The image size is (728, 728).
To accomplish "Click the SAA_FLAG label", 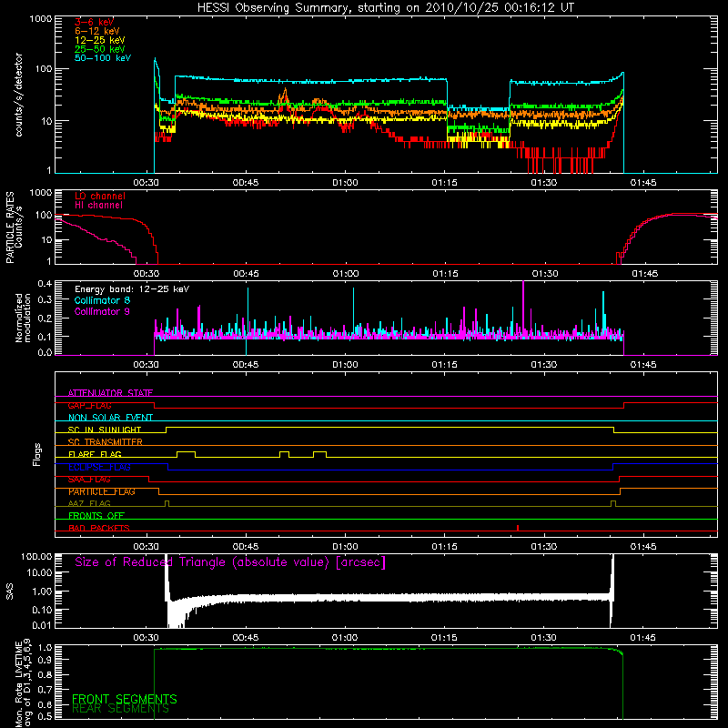I will (89, 480).
